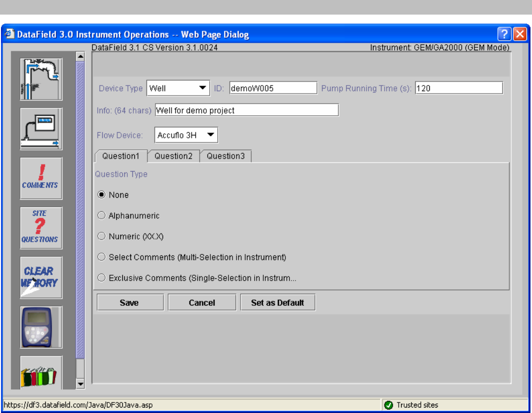The height and width of the screenshot is (413, 532).
Task: Click the Clear Memory icon
Action: click(41, 277)
